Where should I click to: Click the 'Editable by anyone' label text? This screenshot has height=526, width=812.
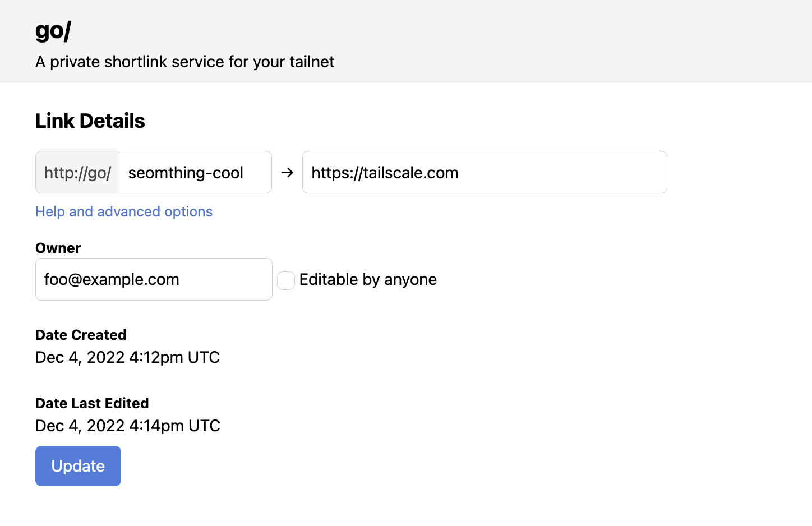point(368,279)
